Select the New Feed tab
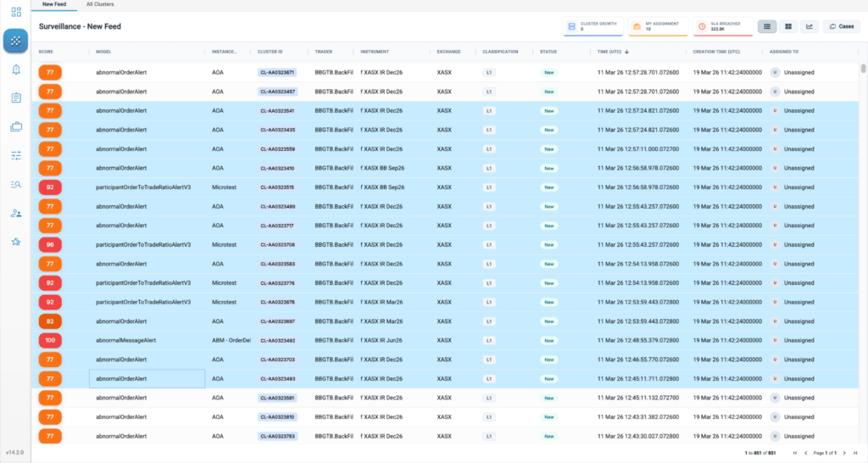This screenshot has height=463, width=868. 54,4
